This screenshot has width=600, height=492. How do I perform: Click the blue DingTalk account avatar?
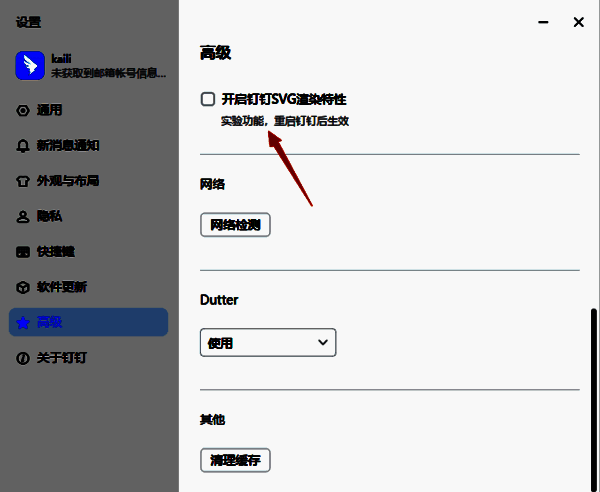[x=28, y=66]
